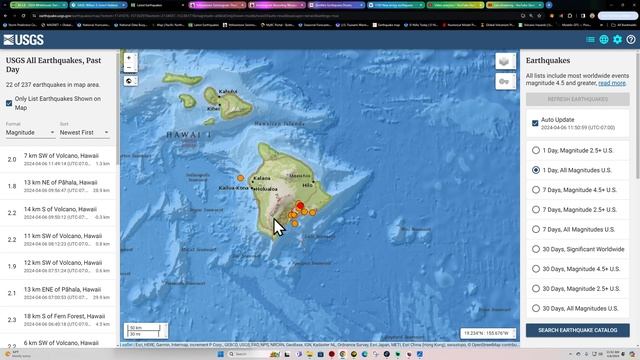640x360 pixels.
Task: Select 7 Days, All Magnitudes U.S.
Action: (578, 229)
